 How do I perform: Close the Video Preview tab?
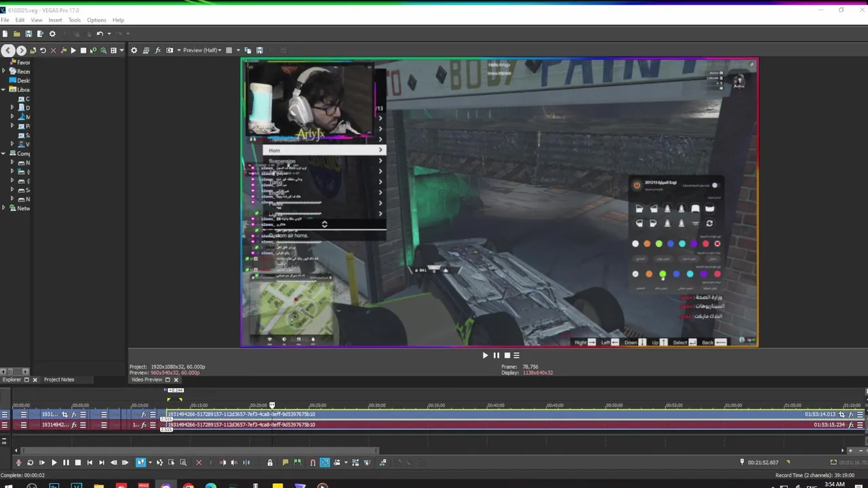[176, 380]
